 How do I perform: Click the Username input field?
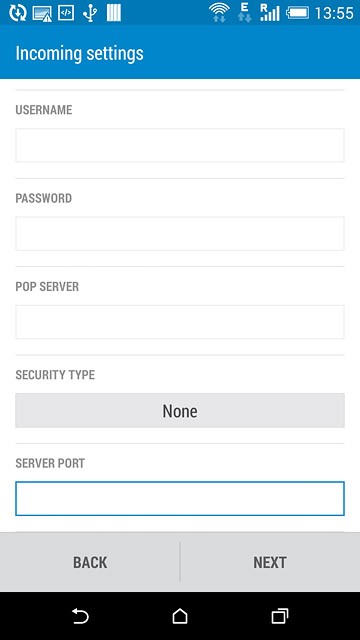[x=180, y=145]
